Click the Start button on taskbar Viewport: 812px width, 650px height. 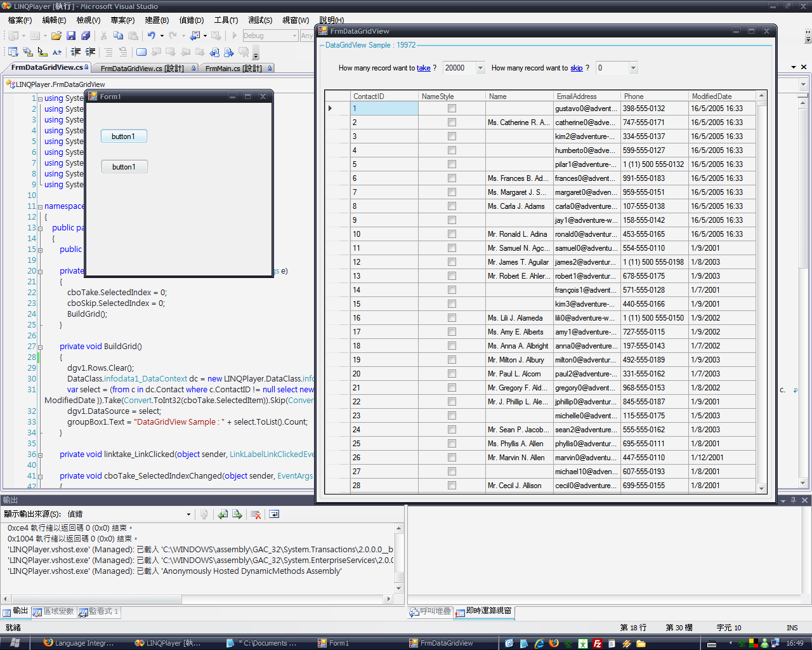coord(15,643)
